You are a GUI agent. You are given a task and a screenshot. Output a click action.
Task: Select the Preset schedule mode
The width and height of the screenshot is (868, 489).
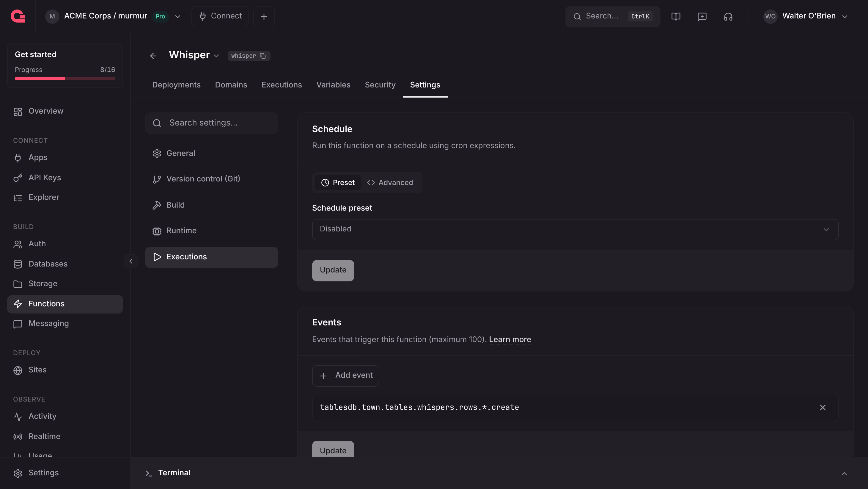(338, 182)
